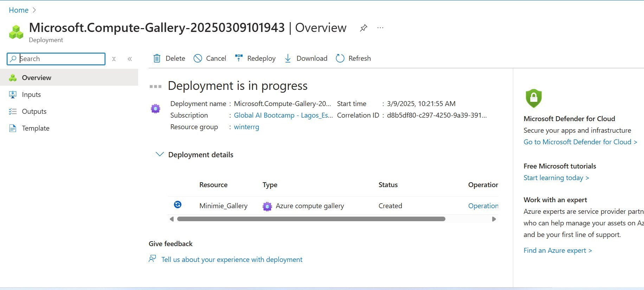Image resolution: width=644 pixels, height=290 pixels.
Task: Click the Minimie_Gallery resource name
Action: point(223,206)
